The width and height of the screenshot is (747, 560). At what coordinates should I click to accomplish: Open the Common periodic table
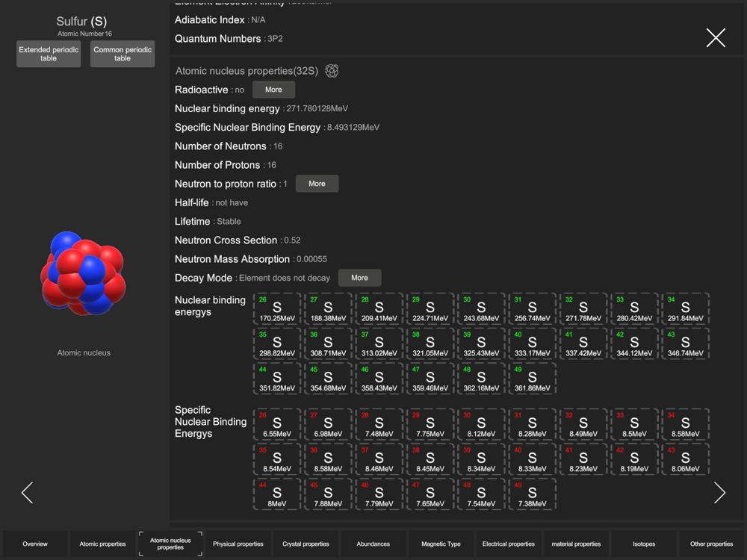(123, 54)
